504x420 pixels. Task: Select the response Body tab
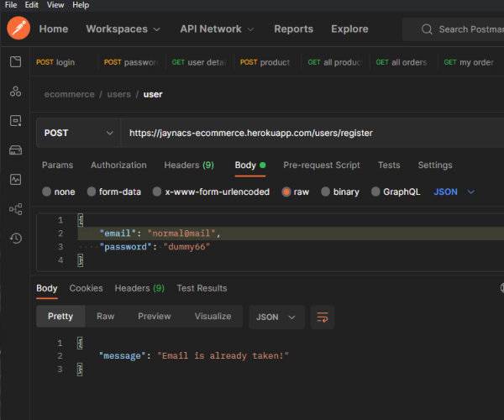[46, 288]
